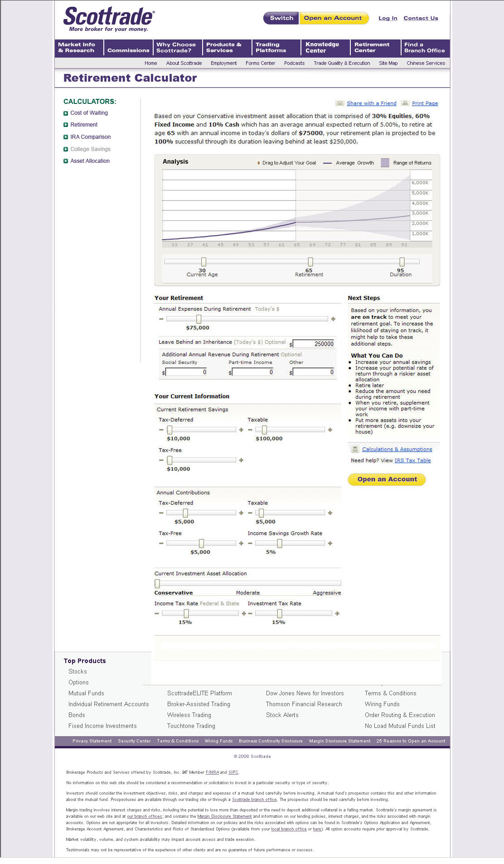
Task: Click minus icon for Income Savings Growth Rate
Action: pos(250,543)
